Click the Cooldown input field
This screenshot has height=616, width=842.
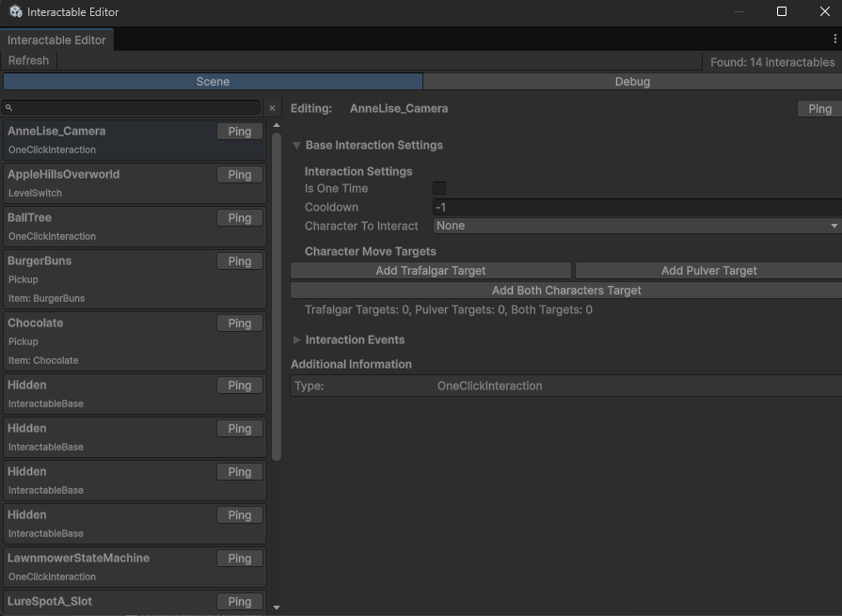click(564, 206)
